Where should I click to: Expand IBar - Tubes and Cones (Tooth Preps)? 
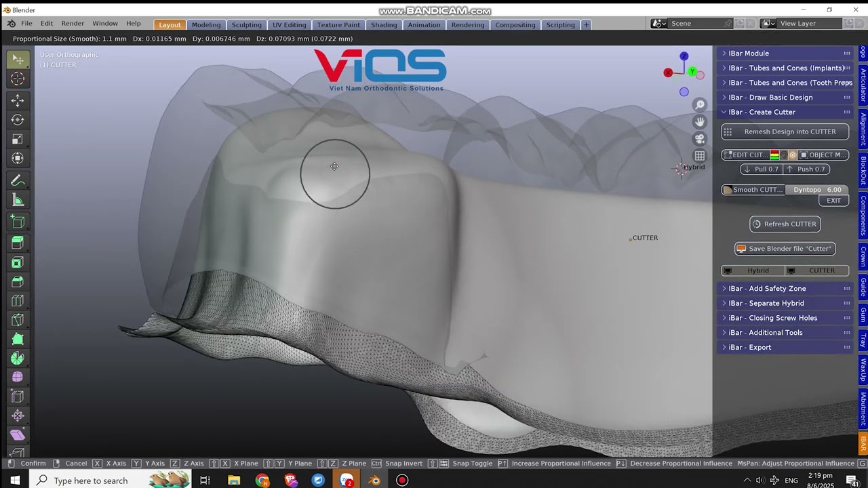click(785, 83)
